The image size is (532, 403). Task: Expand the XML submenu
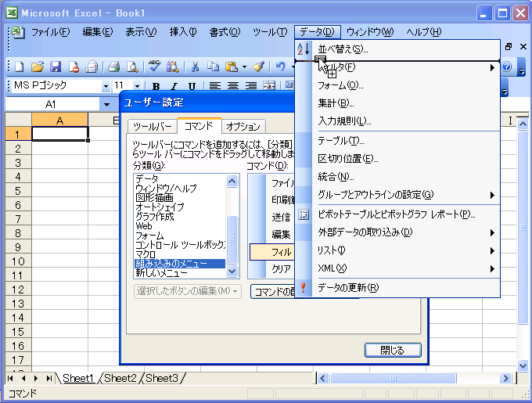[x=492, y=268]
